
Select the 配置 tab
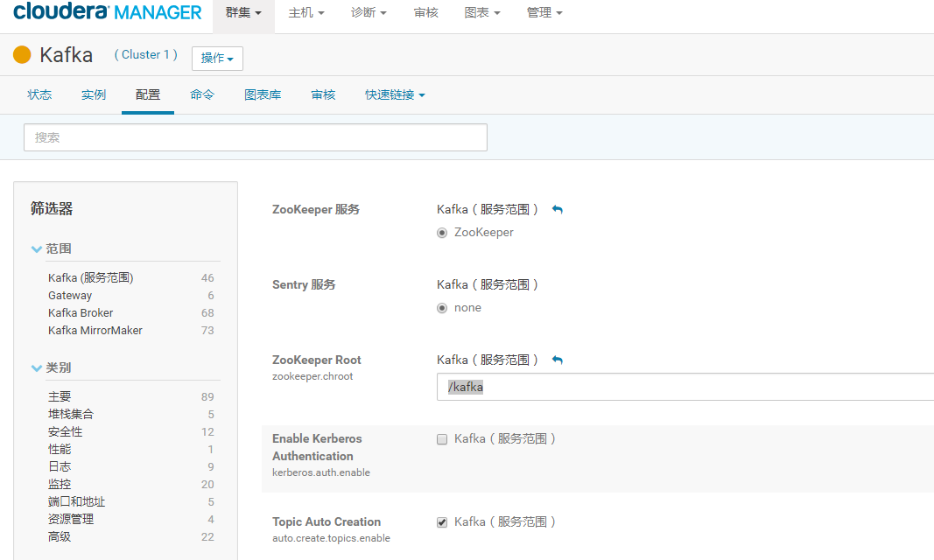[x=148, y=94]
